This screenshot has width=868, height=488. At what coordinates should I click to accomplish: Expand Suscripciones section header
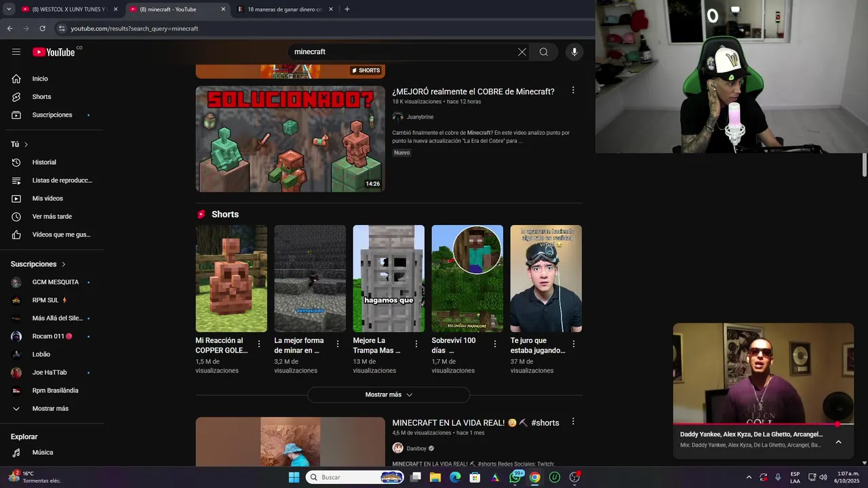[x=38, y=264]
